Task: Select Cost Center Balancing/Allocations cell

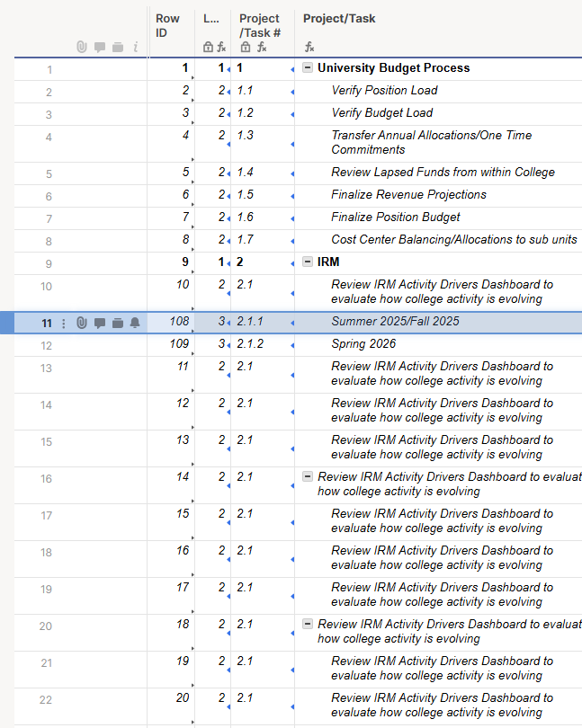Action: tap(438, 241)
